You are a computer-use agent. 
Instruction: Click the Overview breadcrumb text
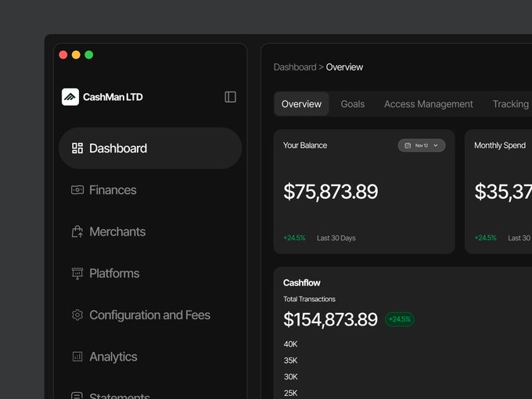click(x=344, y=67)
